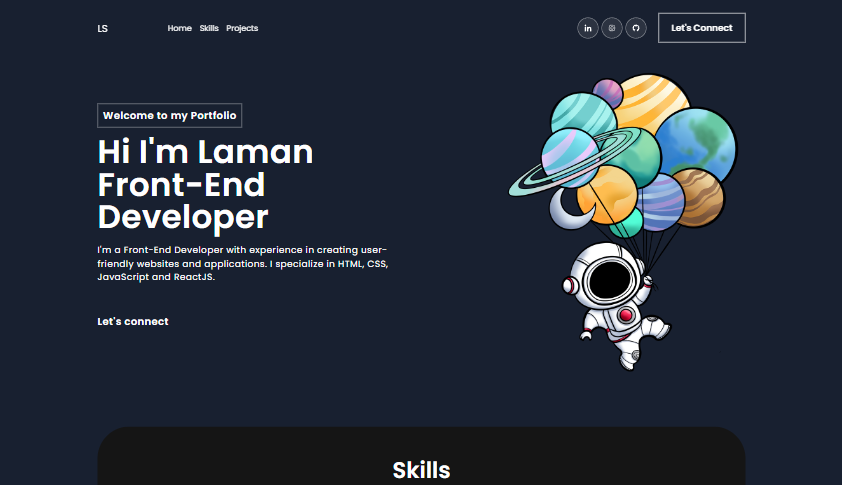
Task: Click the astronaut with balloons image
Action: tap(623, 222)
